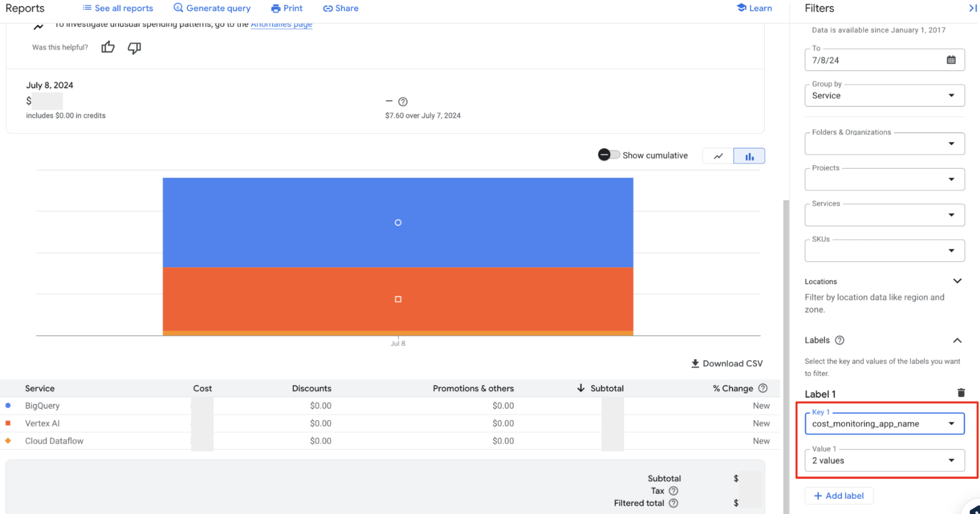The image size is (980, 514).
Task: Delete Label 1 with the trash icon
Action: tap(961, 393)
